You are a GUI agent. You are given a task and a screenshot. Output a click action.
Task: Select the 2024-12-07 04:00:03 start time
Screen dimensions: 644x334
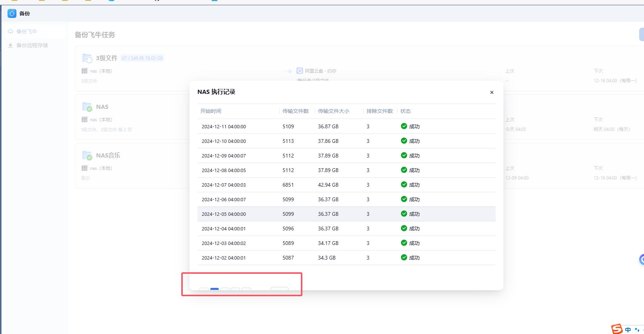[224, 185]
